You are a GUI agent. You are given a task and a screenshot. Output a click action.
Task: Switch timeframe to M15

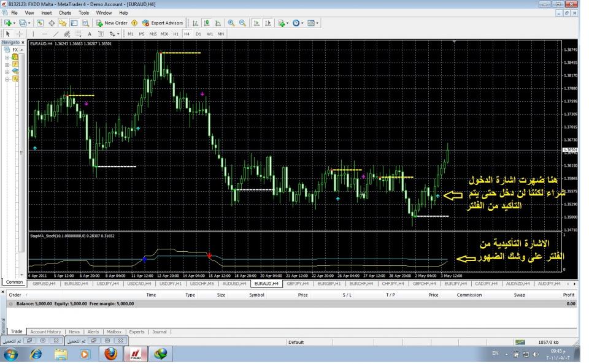click(x=153, y=34)
